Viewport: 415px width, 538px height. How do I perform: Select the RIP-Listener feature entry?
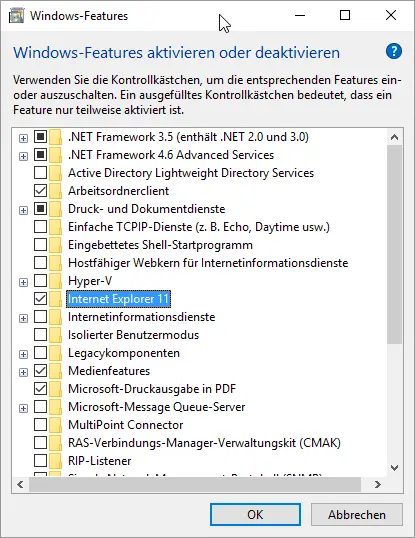coord(99,461)
